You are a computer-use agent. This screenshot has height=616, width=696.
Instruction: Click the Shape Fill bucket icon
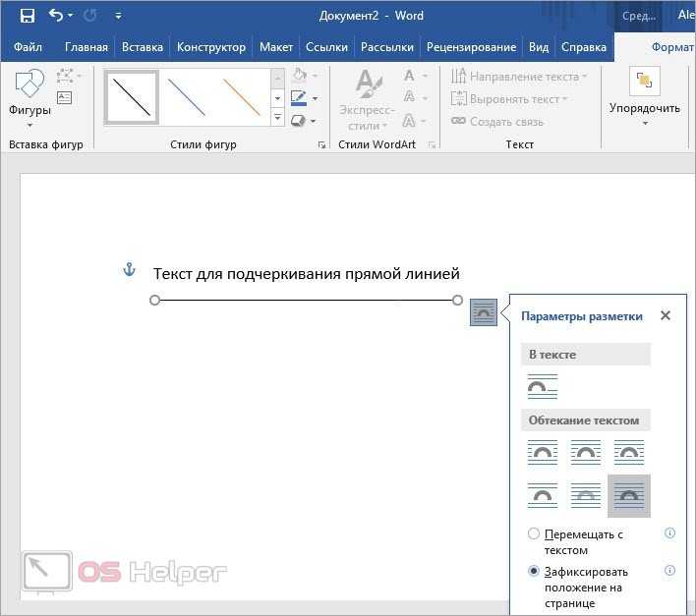(x=300, y=75)
